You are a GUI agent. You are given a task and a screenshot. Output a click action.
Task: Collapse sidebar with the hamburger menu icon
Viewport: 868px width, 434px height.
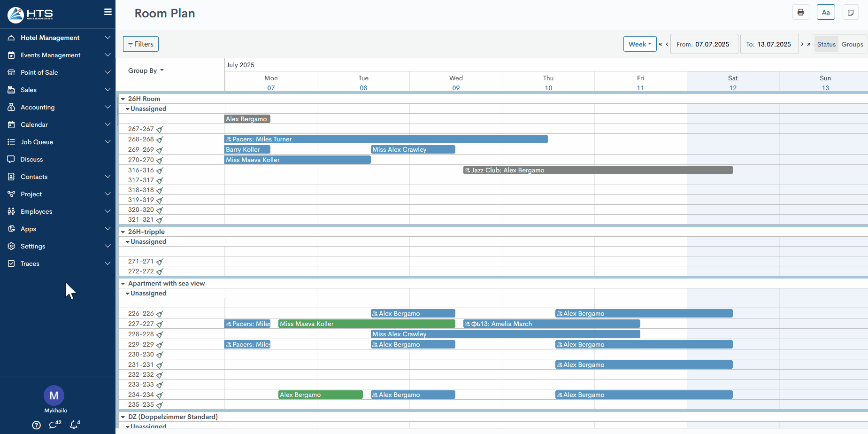(x=108, y=12)
